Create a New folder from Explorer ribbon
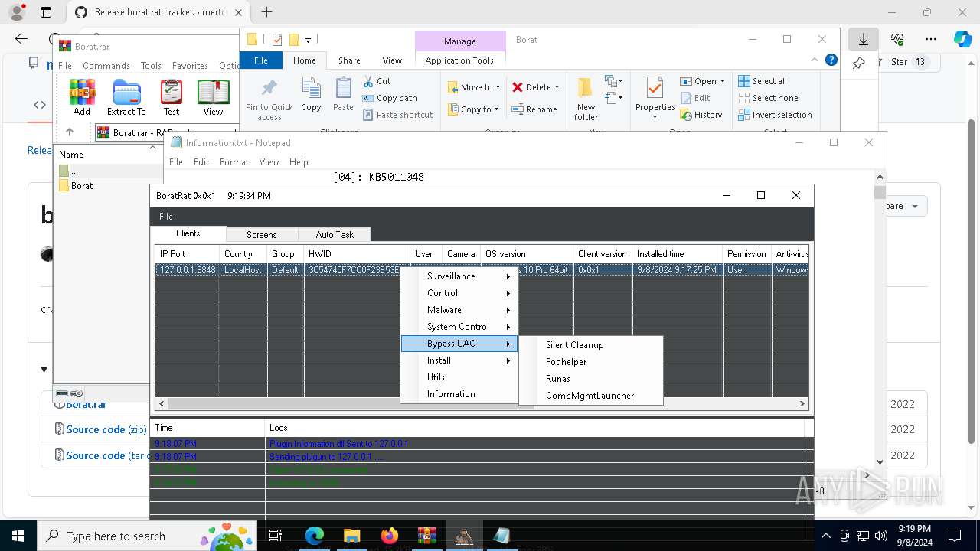The width and height of the screenshot is (980, 551). click(586, 99)
